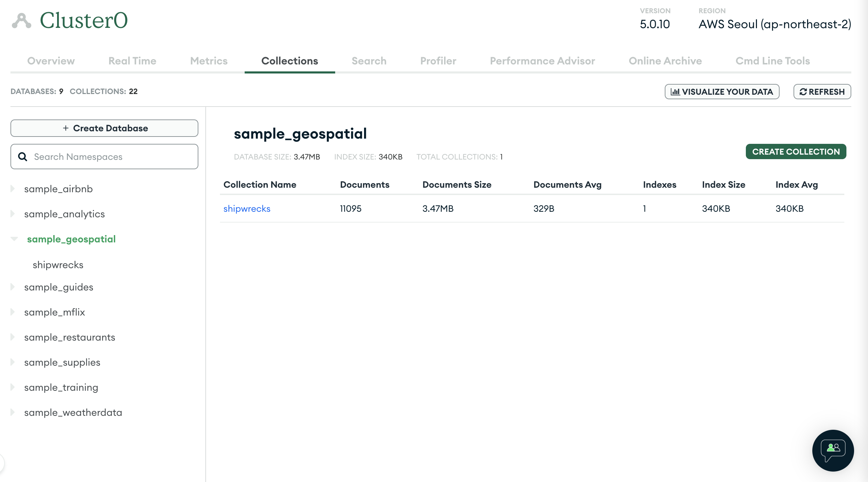
Task: Select sample_supplies in the database list
Action: pos(62,362)
